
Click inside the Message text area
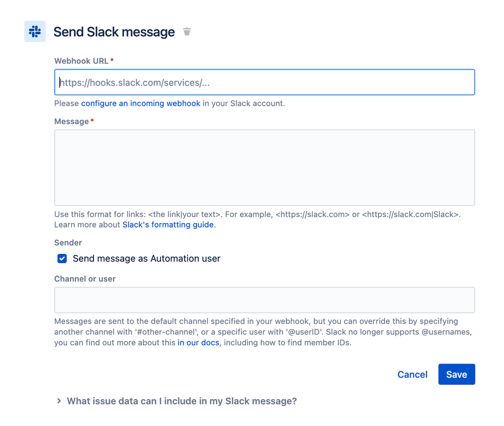[x=264, y=168]
